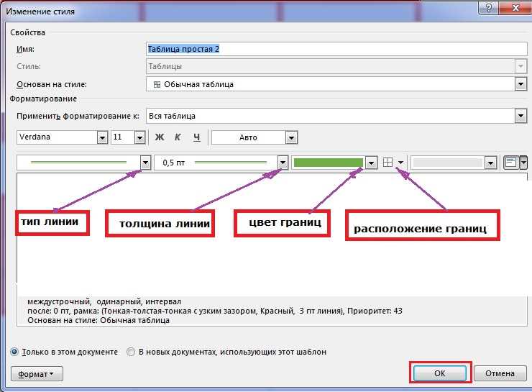Click the help question mark button
The width and height of the screenshot is (532, 392).
(x=489, y=7)
